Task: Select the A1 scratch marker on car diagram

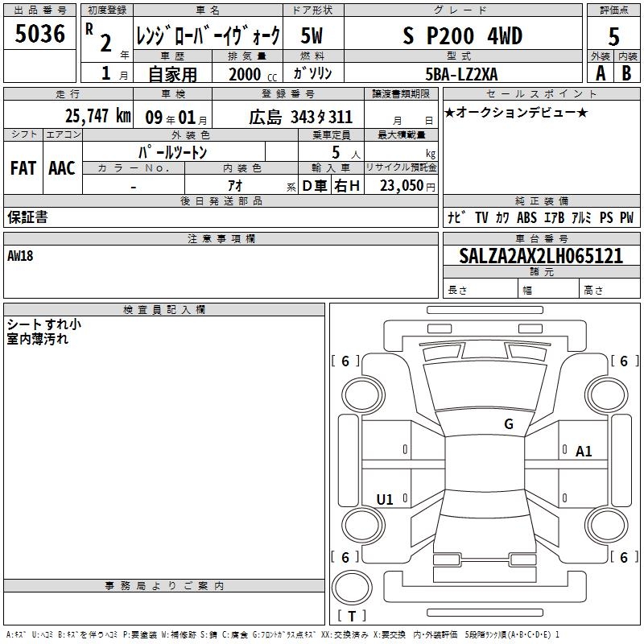Action: coord(584,452)
